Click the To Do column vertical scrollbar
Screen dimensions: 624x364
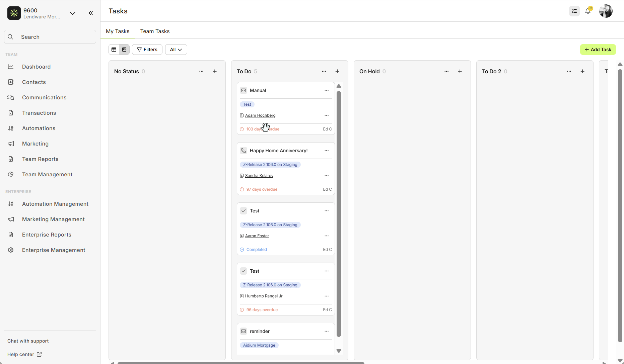(339, 214)
